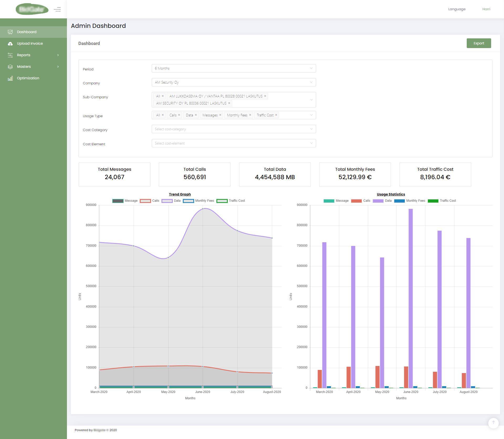The image size is (504, 439).
Task: Open the Period dropdown
Action: click(x=233, y=68)
